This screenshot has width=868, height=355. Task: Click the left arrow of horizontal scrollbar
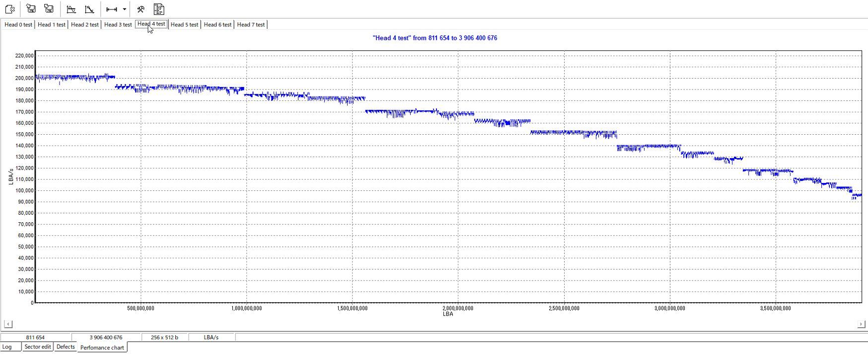tap(8, 324)
